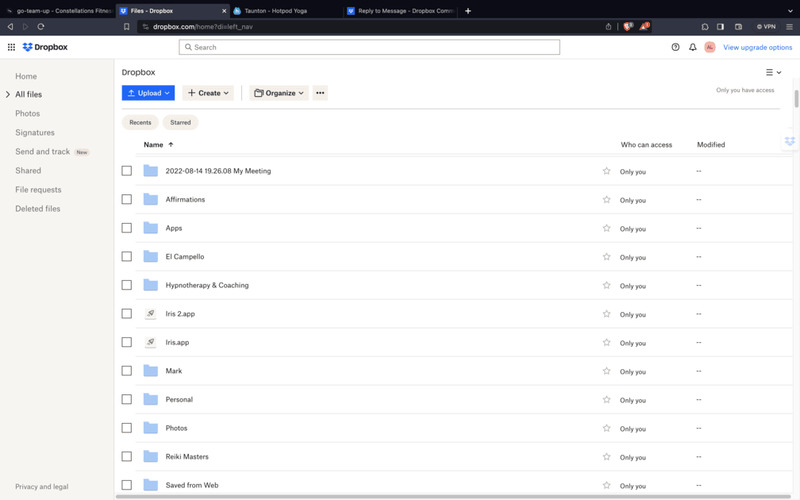Image resolution: width=800 pixels, height=500 pixels.
Task: Open Deleted files in sidebar
Action: coord(38,209)
